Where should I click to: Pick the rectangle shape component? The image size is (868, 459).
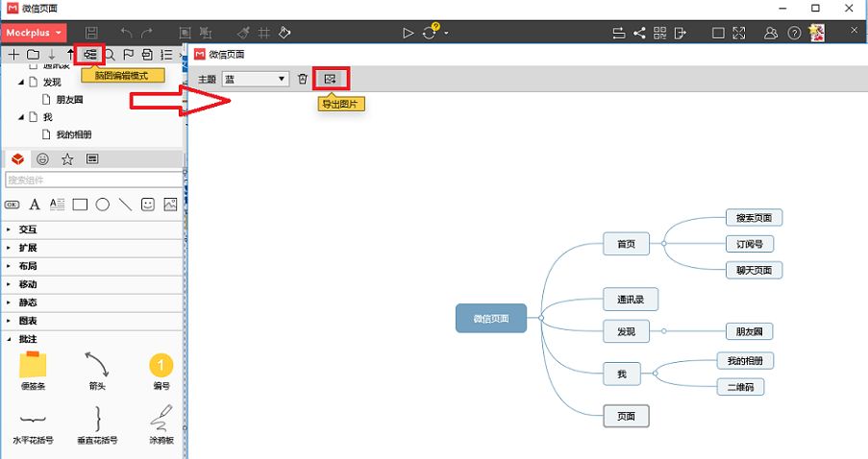(x=81, y=205)
